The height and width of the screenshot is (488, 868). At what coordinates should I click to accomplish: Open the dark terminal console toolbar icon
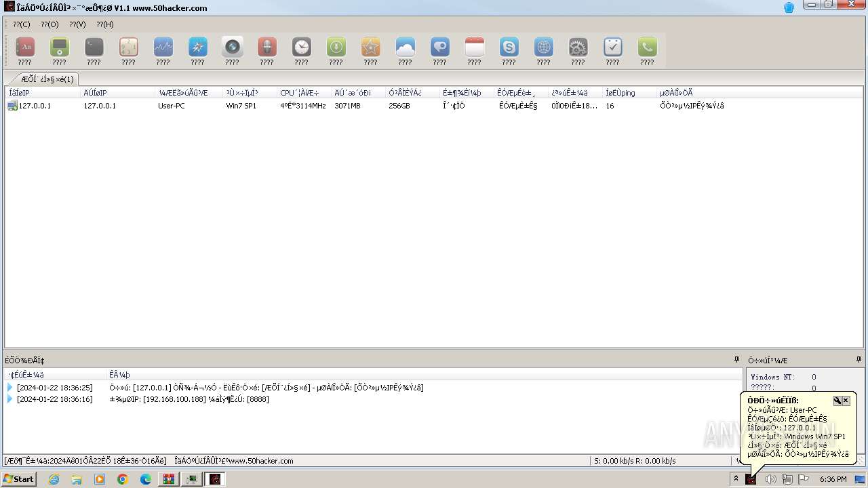coord(94,47)
